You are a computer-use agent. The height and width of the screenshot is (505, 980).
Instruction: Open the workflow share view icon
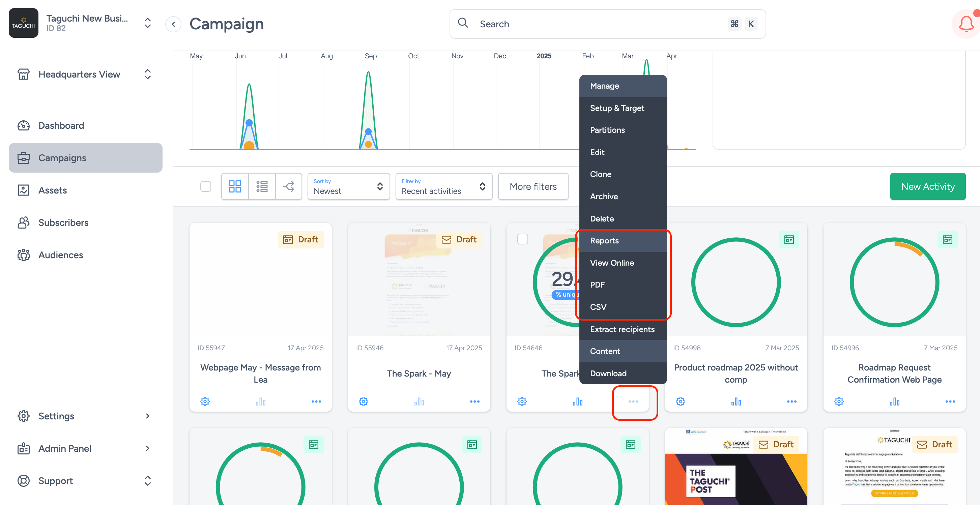pos(289,186)
